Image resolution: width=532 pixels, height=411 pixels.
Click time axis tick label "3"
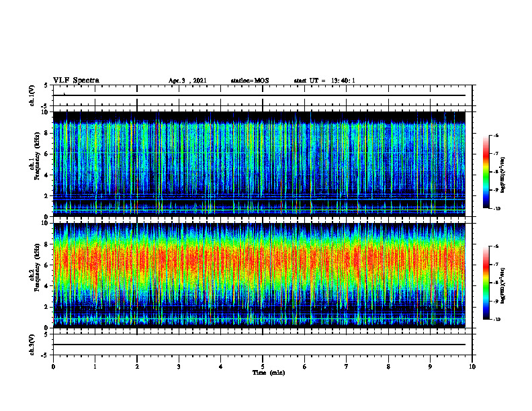[x=179, y=367]
